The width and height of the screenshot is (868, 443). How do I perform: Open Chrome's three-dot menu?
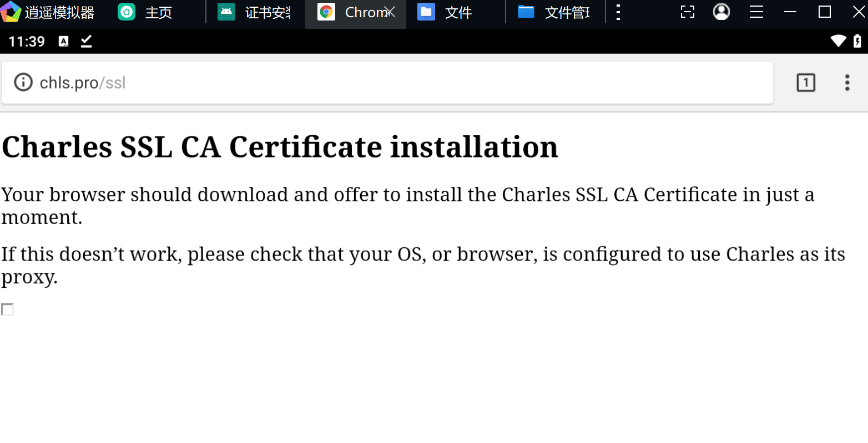847,83
